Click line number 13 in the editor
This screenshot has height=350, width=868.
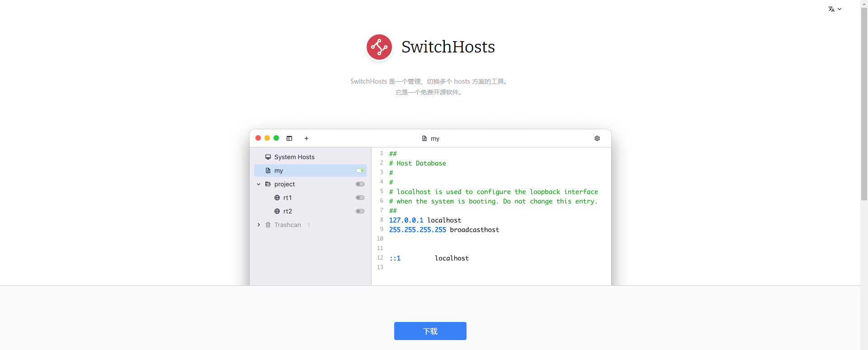[x=380, y=267]
